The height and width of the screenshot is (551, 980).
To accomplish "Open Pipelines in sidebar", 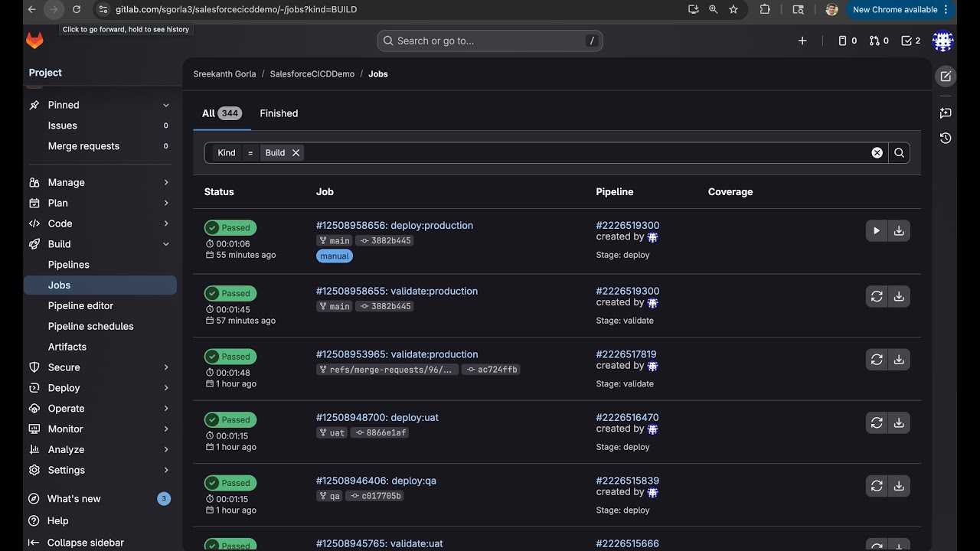I will [x=100, y=265].
